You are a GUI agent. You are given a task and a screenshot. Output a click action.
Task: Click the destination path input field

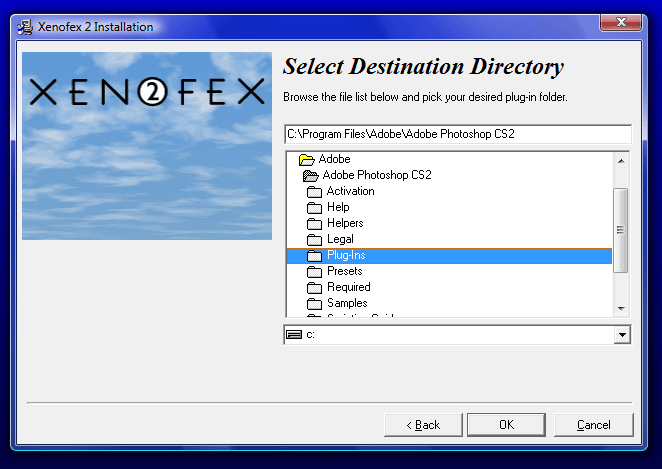pyautogui.click(x=458, y=134)
